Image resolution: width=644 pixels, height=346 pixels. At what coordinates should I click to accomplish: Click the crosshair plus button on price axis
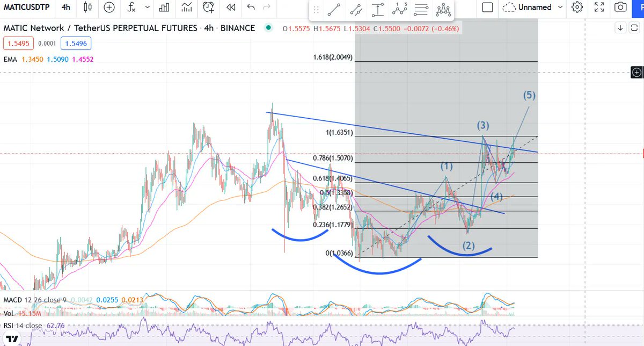636,71
